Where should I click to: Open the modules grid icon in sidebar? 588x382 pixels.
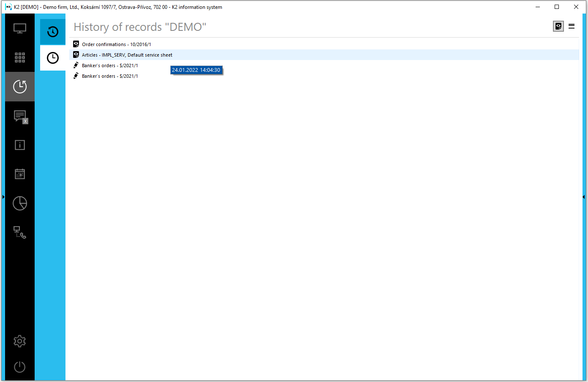tap(20, 57)
